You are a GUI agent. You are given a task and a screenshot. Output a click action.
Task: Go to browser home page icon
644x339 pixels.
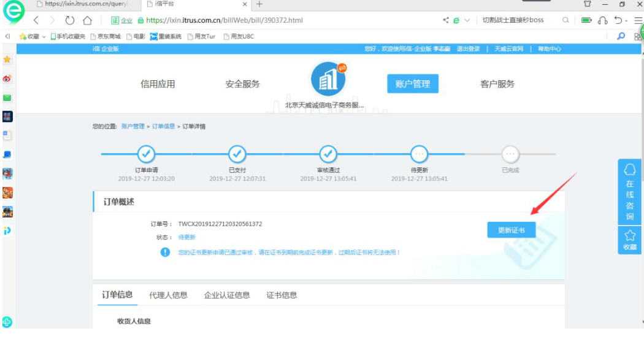tap(88, 20)
